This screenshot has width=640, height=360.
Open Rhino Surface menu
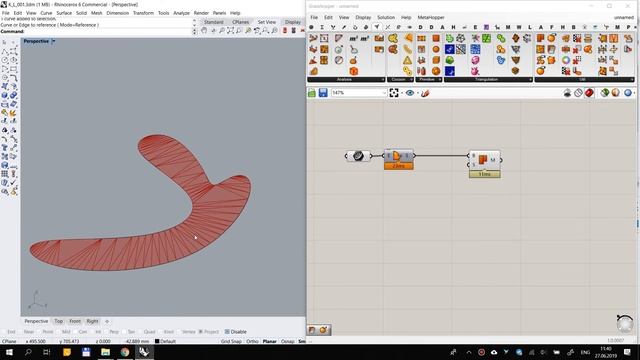pyautogui.click(x=64, y=13)
